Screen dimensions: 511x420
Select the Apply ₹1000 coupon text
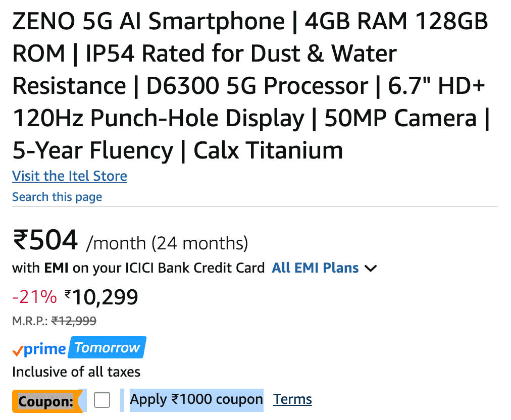pos(196,400)
